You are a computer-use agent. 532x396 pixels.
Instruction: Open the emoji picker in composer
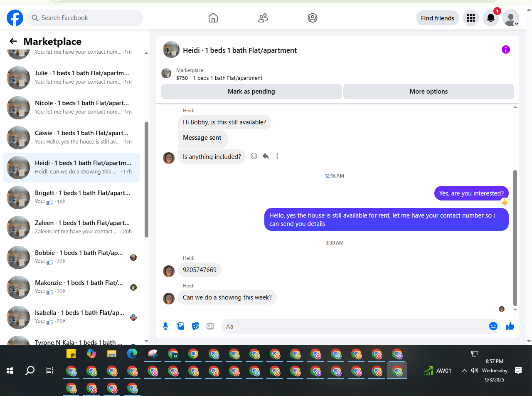[493, 326]
